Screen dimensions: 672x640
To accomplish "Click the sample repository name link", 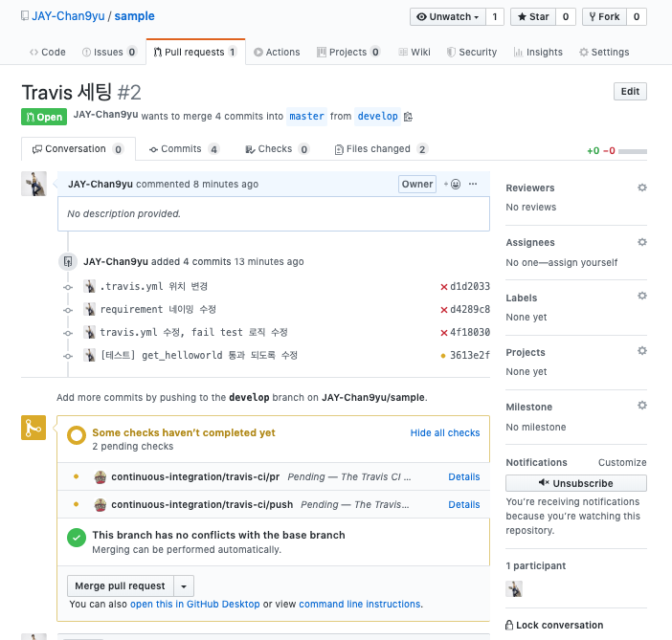I will (135, 16).
